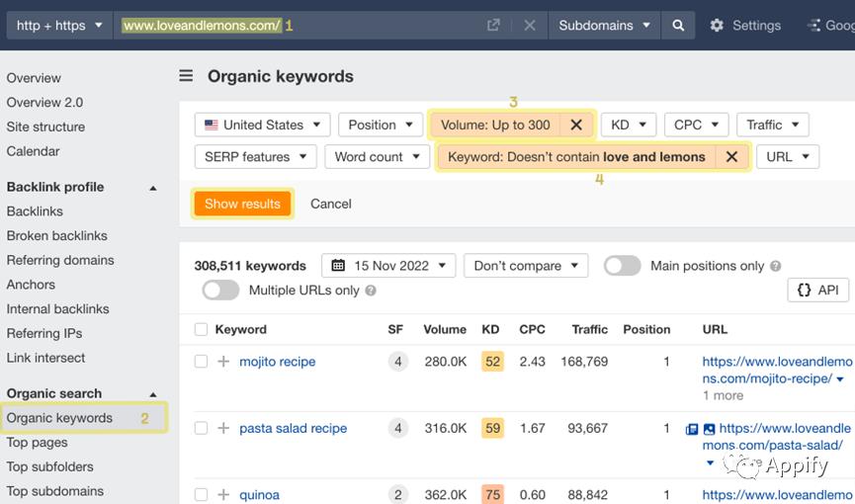
Task: Go to Referring domains in sidebar
Action: click(60, 260)
